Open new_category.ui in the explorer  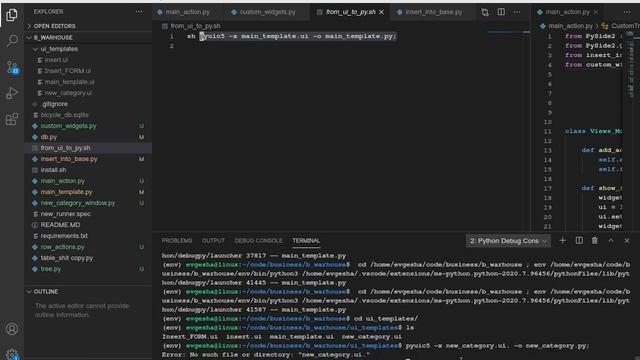(88, 93)
